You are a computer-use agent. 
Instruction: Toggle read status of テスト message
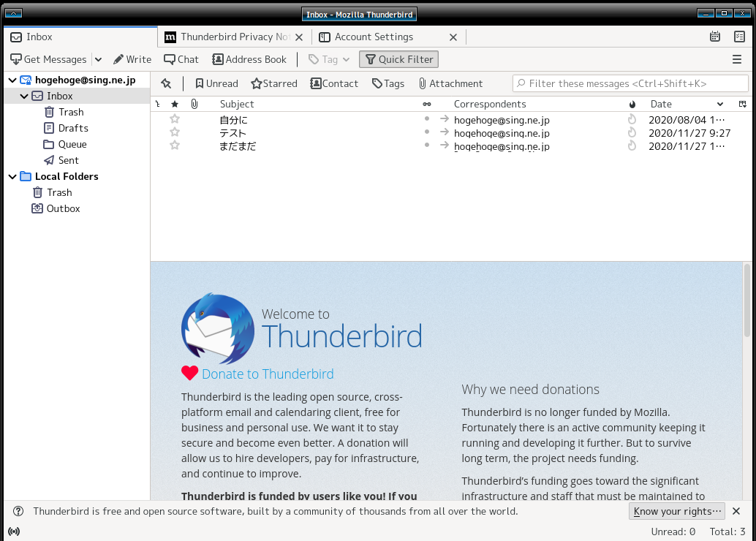[427, 132]
